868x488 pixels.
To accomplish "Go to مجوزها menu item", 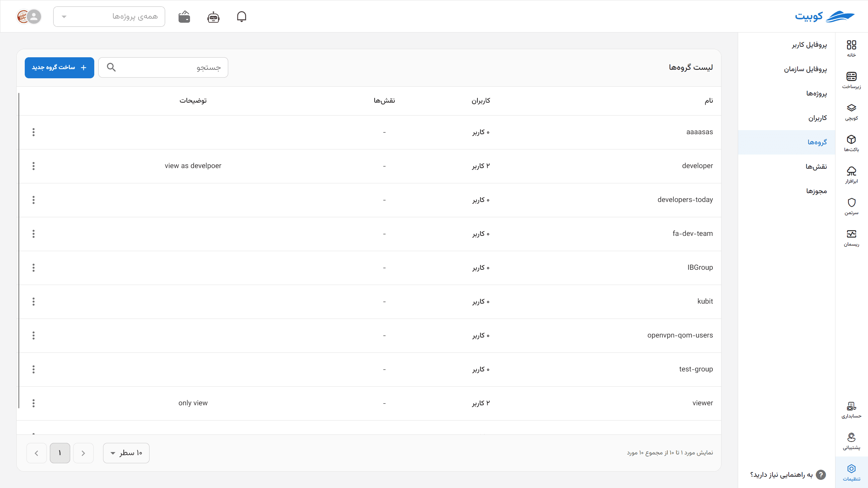I will 787,191.
